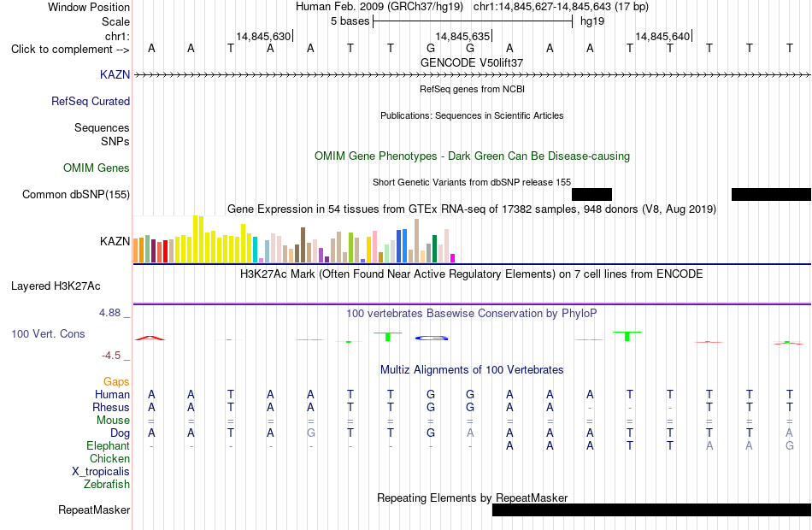This screenshot has width=812, height=530.
Task: Open the KAZN GTEx tissue expression bar chart
Action: pos(294,239)
